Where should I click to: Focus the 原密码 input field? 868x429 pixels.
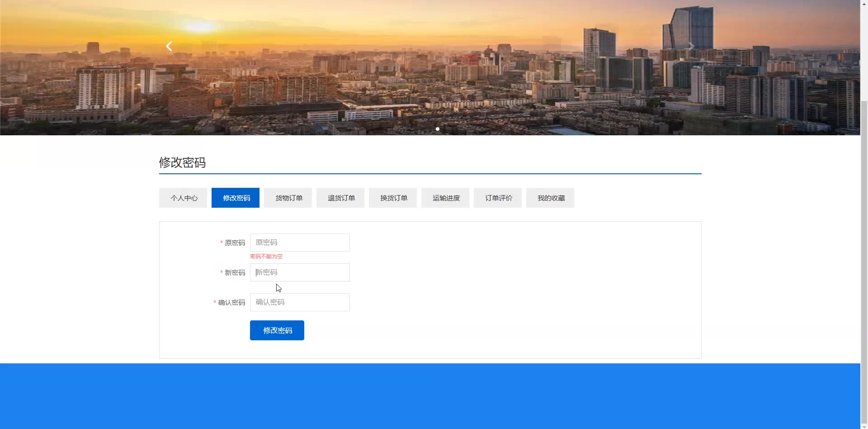coord(300,243)
